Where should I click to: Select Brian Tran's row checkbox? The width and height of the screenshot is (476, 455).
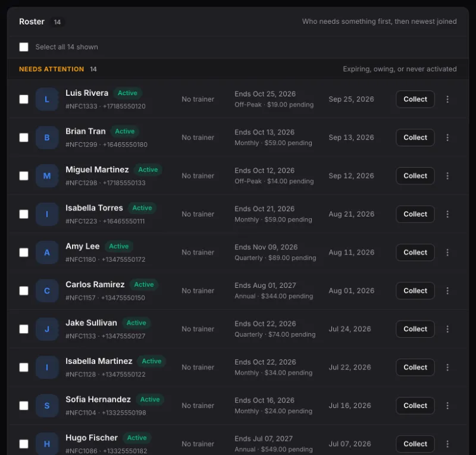24,137
